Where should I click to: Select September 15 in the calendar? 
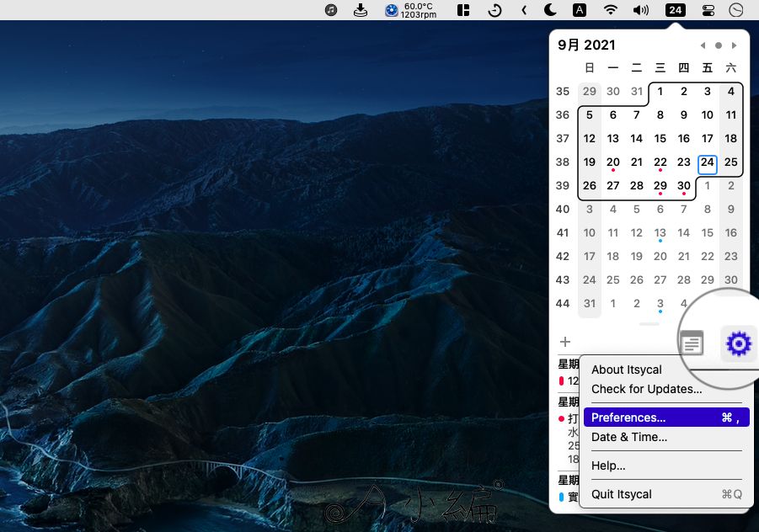click(660, 139)
